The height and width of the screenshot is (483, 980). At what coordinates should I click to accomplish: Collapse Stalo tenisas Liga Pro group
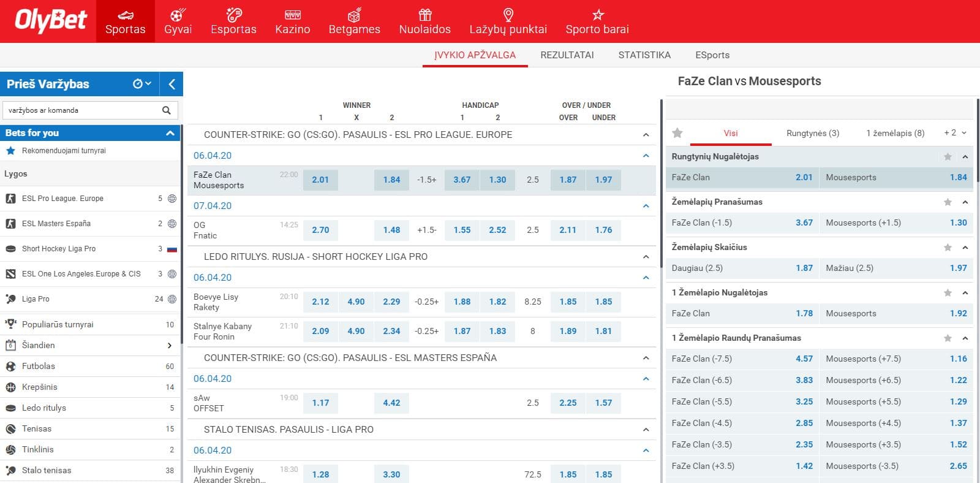(x=646, y=430)
